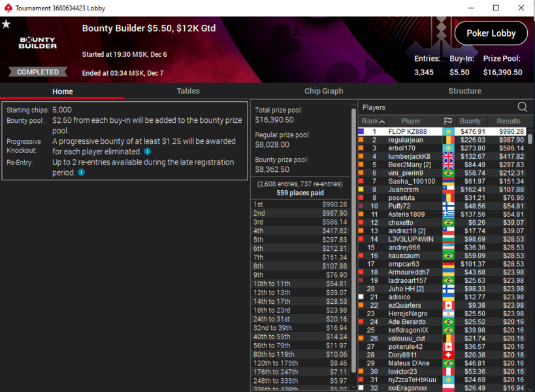Switch to the Tables tab

pyautogui.click(x=188, y=91)
